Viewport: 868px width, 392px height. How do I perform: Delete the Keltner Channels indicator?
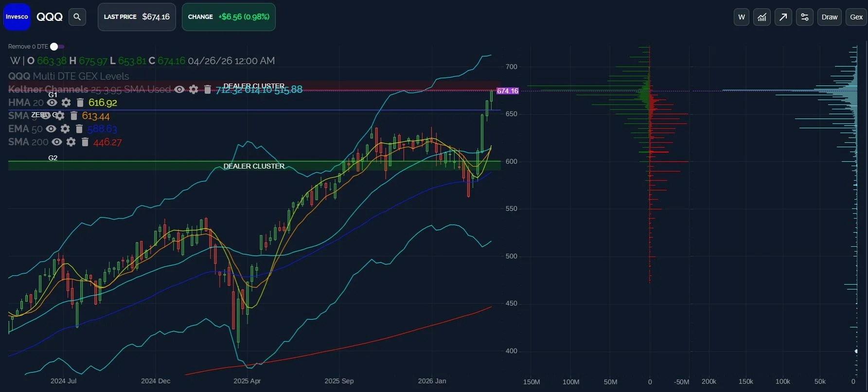pyautogui.click(x=208, y=89)
